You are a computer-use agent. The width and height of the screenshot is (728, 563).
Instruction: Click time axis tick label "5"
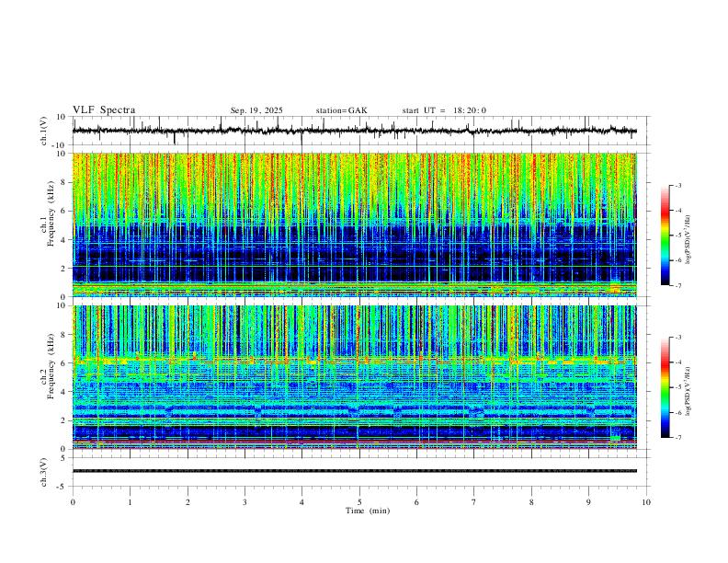coord(359,502)
